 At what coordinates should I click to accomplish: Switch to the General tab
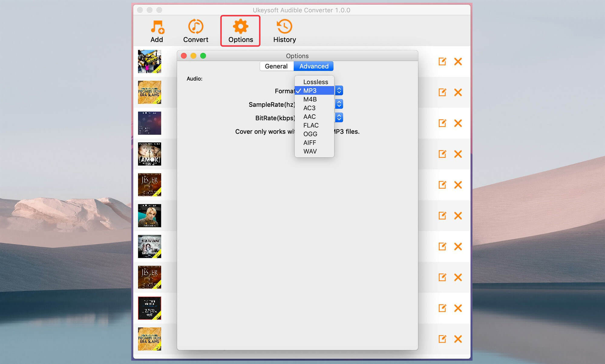point(276,66)
